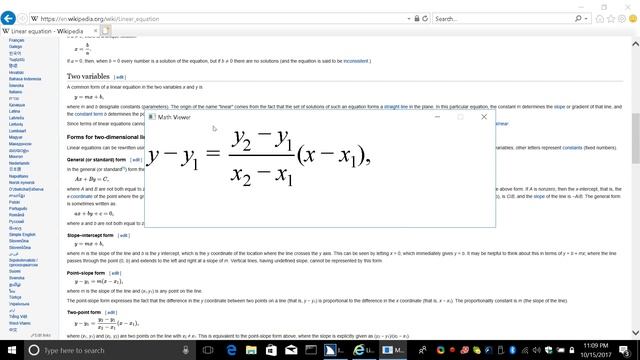
Task: Click the enlarged equation in Math Viewer
Action: (259, 157)
